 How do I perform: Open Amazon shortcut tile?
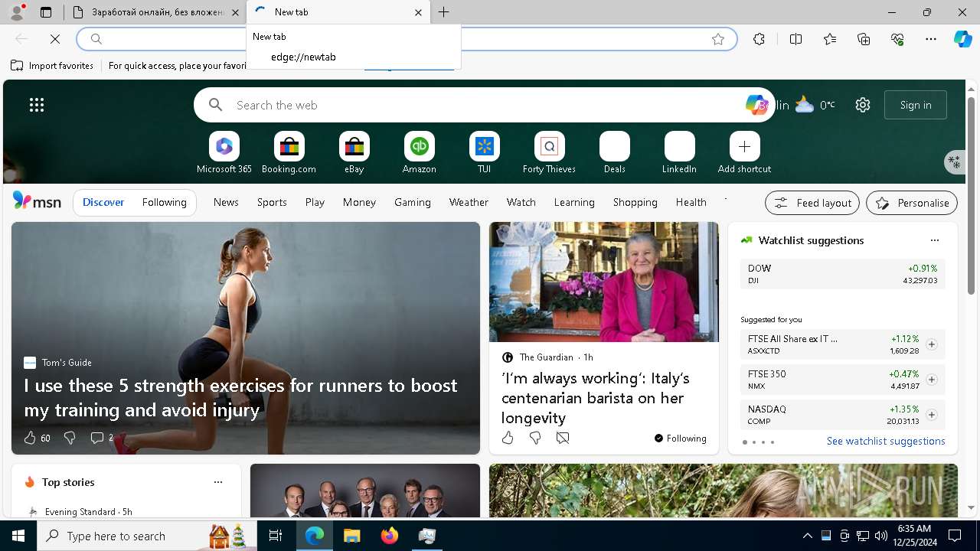pos(419,152)
